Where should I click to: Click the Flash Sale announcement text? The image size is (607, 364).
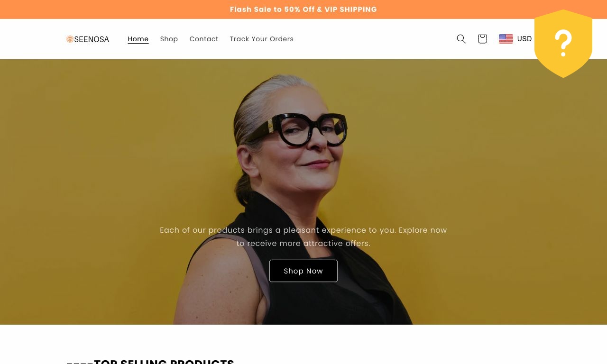[303, 9]
